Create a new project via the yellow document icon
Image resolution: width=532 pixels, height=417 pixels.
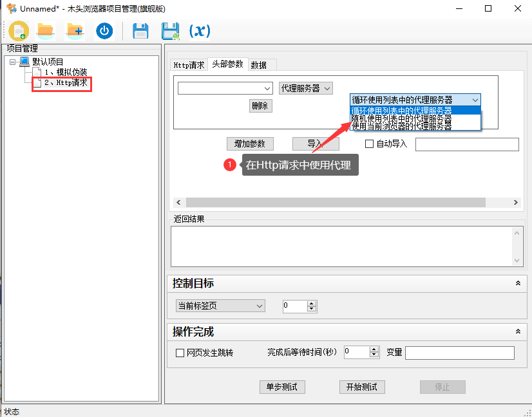coord(17,30)
